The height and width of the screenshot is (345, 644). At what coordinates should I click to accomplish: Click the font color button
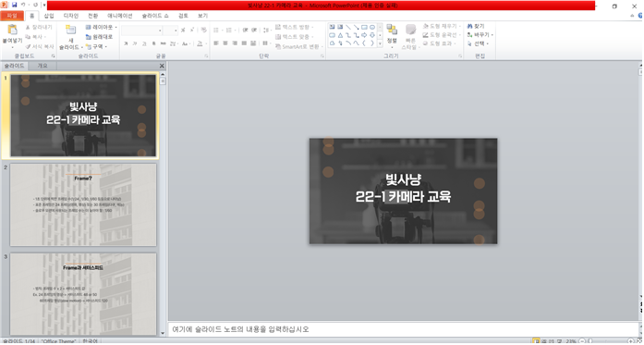(x=200, y=43)
